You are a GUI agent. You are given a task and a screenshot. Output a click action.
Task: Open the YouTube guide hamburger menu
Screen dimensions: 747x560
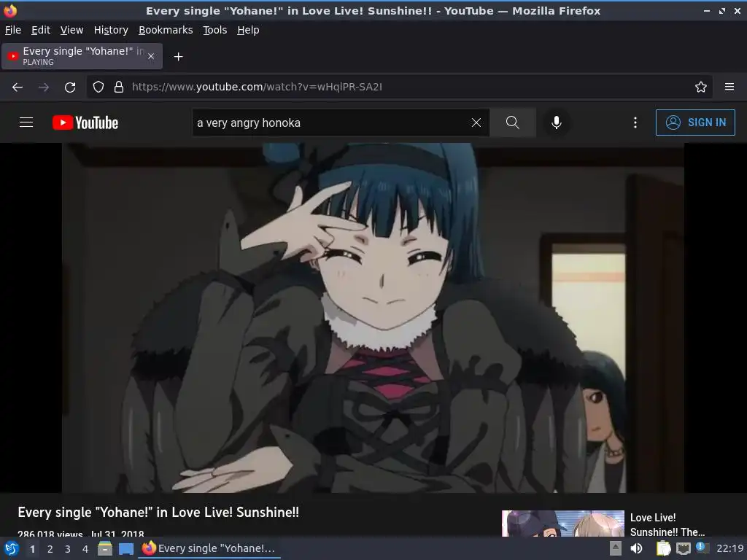tap(26, 122)
